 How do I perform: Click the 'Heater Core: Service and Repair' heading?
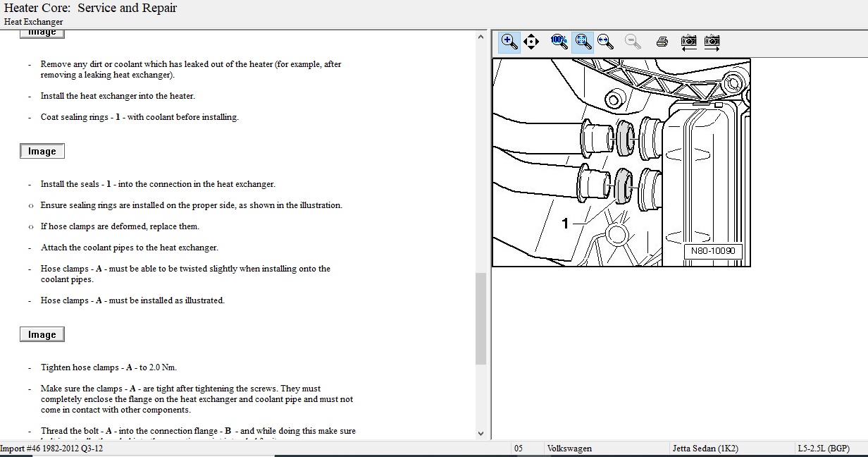pyautogui.click(x=91, y=8)
